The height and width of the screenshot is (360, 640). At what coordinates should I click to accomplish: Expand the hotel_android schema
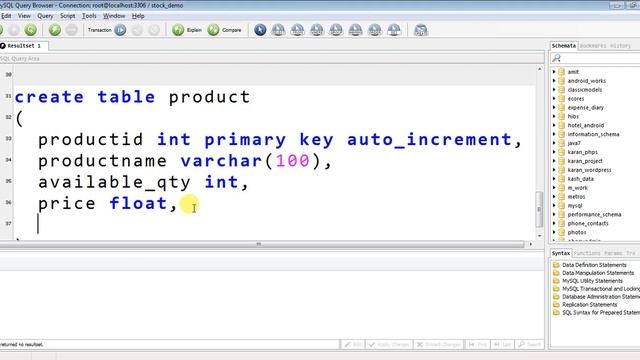coord(554,125)
